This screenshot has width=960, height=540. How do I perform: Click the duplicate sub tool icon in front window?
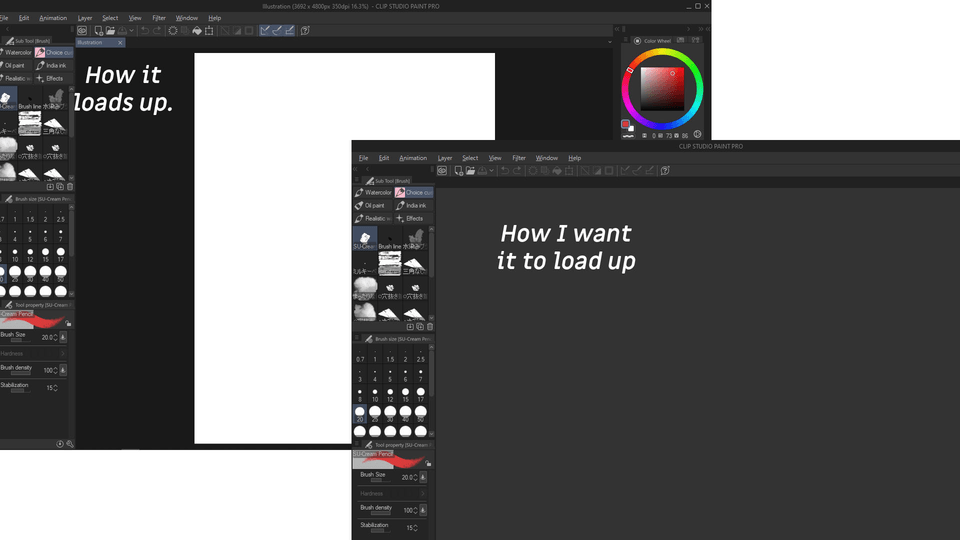(x=420, y=326)
